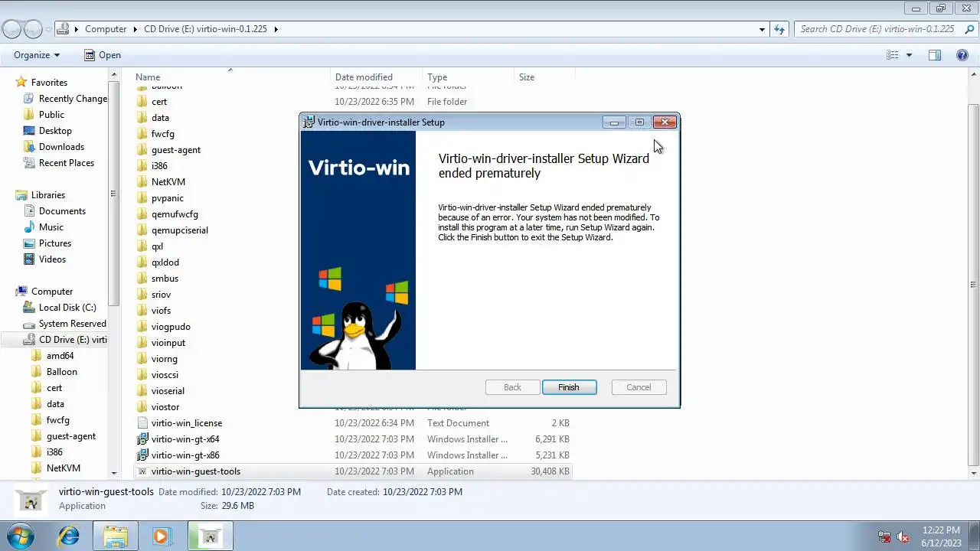Click the taskbar clock showing 12:22 PM
This screenshot has height=551, width=980.
pyautogui.click(x=941, y=536)
